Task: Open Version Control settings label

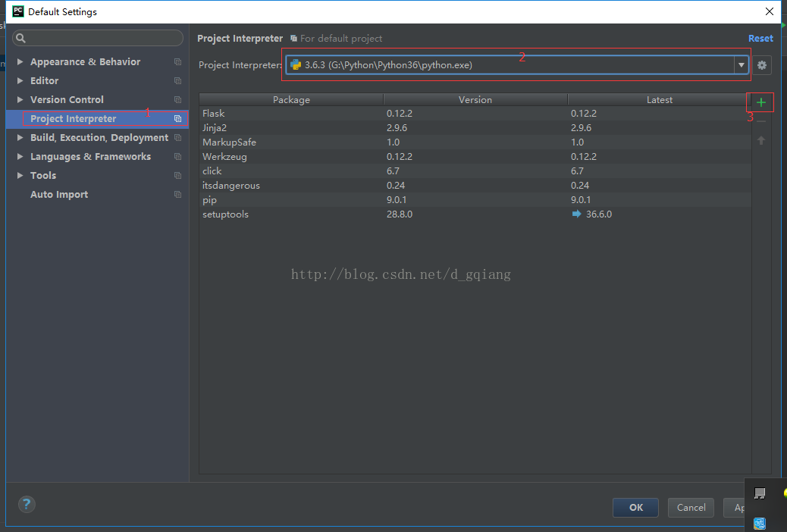Action: 67,100
